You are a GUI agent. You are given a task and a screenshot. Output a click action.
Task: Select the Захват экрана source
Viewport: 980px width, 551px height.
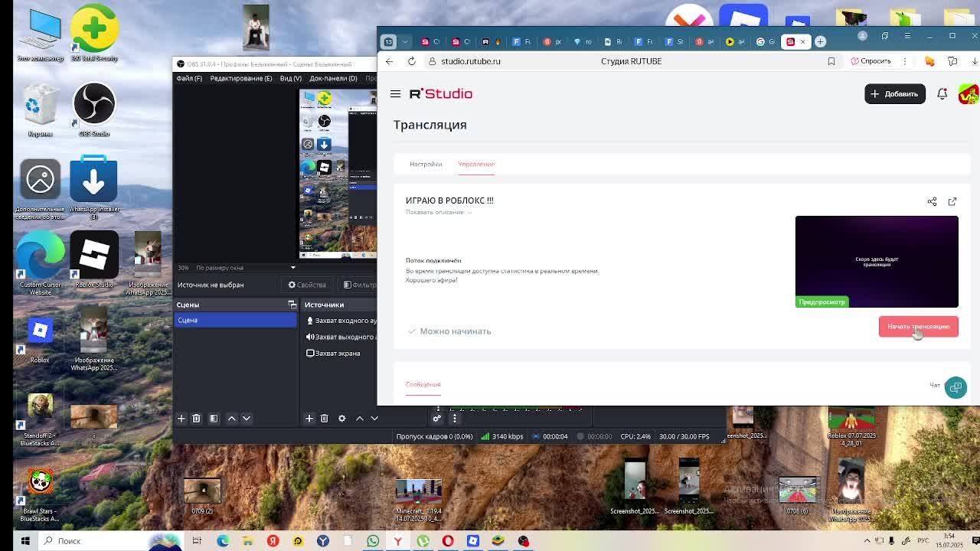tap(334, 354)
